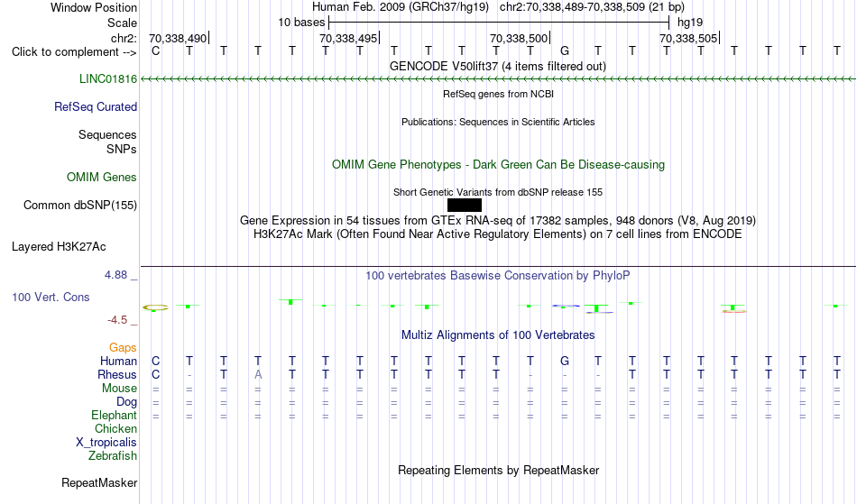Select the Rhesus alignment row label
Screen dimensions: 857x504
click(117, 374)
